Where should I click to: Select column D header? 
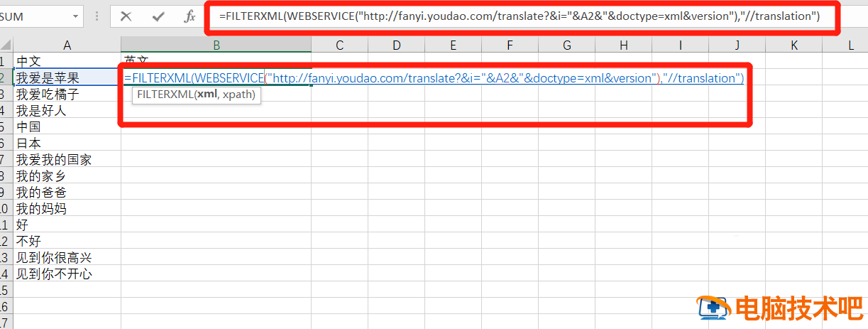click(x=397, y=45)
